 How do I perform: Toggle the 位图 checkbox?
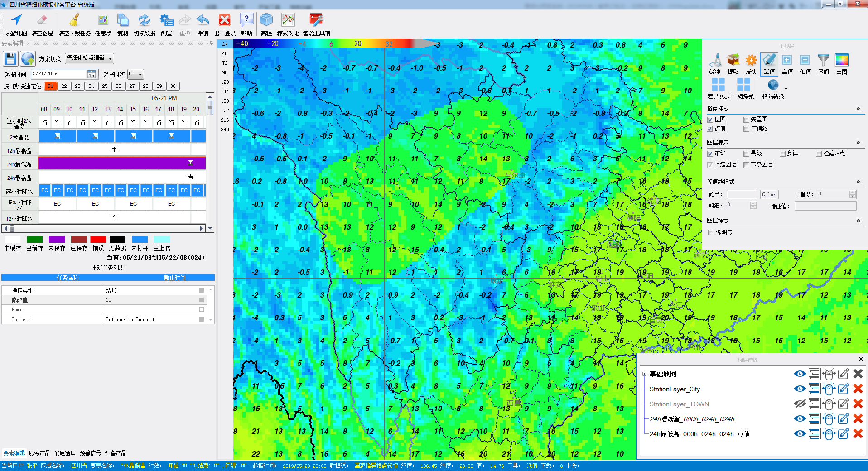pyautogui.click(x=710, y=120)
